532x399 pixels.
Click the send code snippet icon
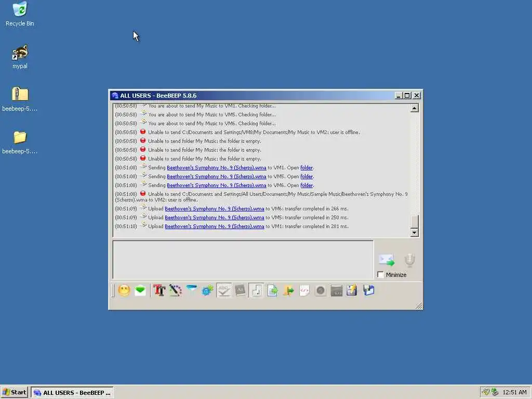[304, 290]
